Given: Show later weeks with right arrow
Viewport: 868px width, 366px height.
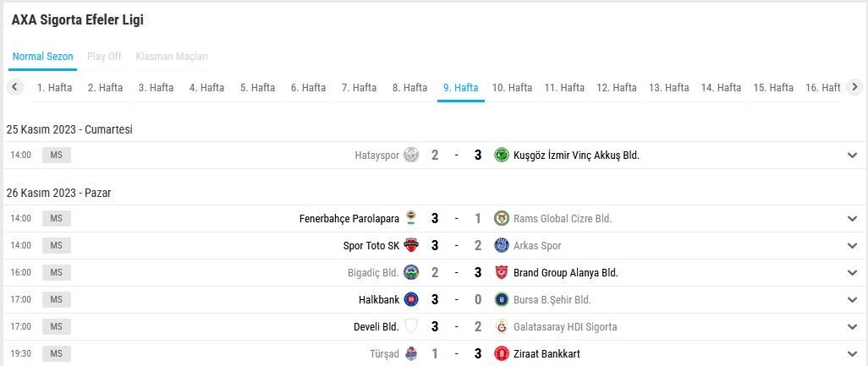Looking at the screenshot, I should coord(854,87).
